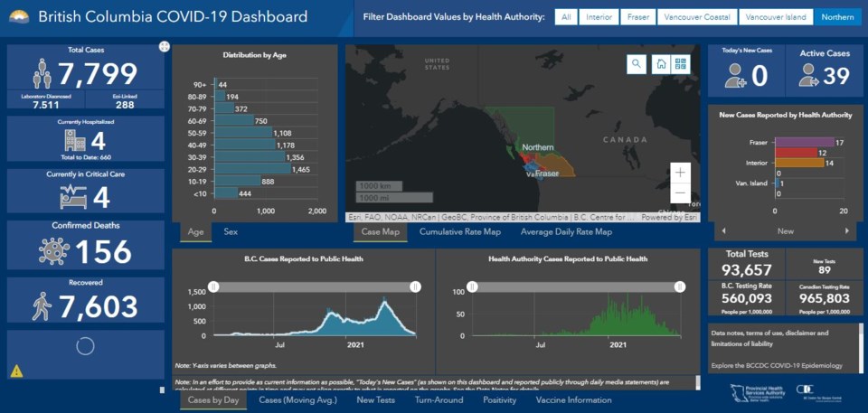This screenshot has height=413, width=868.
Task: Click the B.C. Testing Rate value 560,093
Action: coord(746,299)
